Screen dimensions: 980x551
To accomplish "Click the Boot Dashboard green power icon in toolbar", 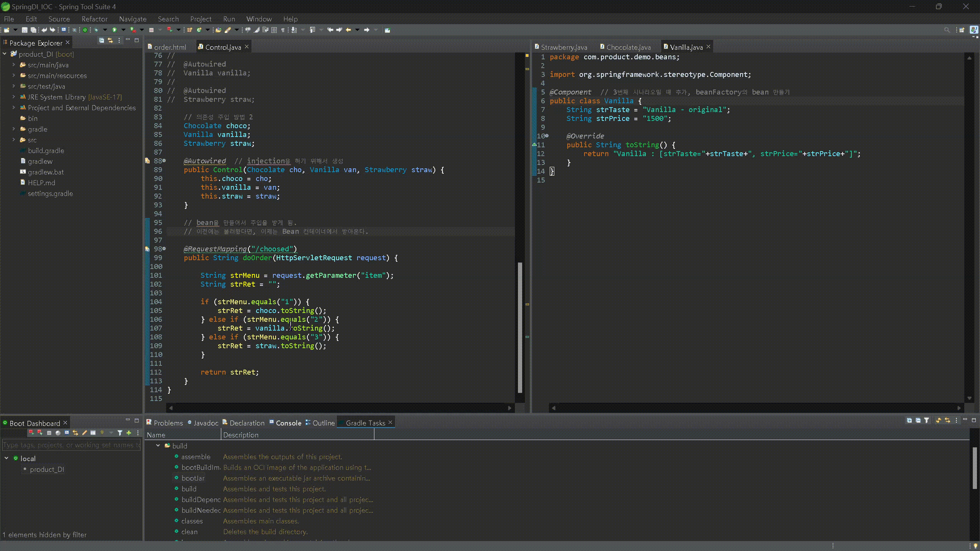I will tap(85, 30).
